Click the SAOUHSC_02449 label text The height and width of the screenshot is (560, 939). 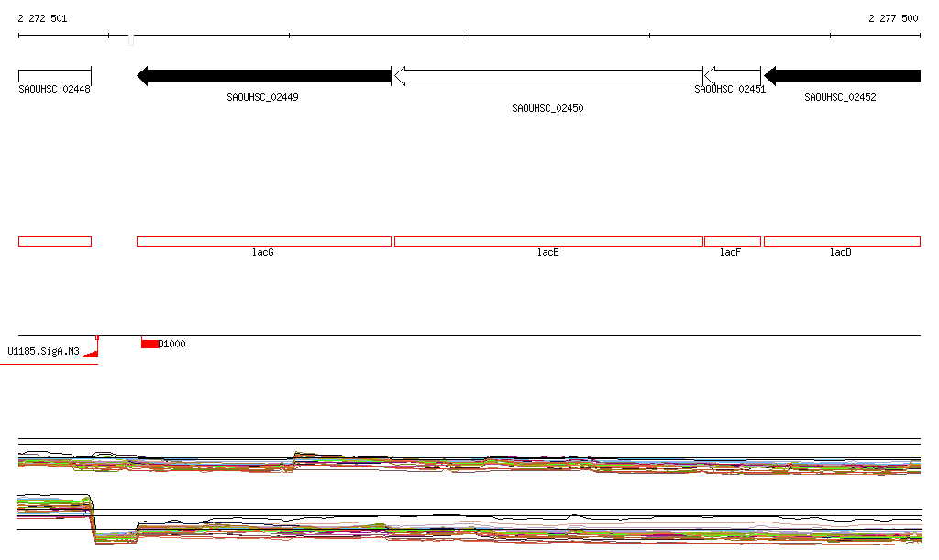click(x=262, y=97)
